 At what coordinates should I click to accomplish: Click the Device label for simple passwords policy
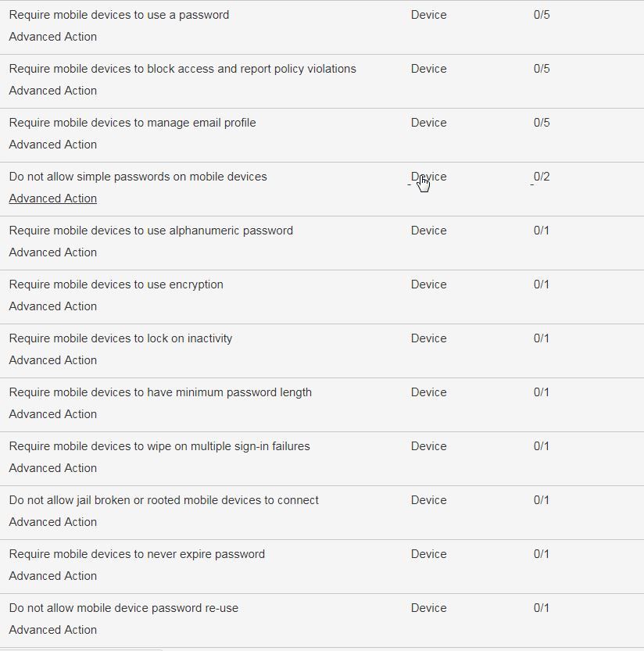pyautogui.click(x=428, y=177)
